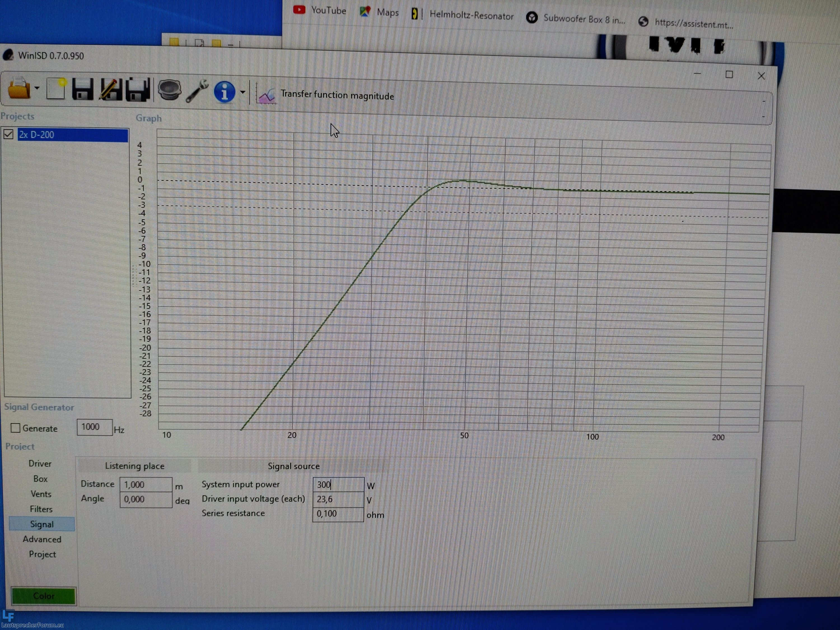Open settings via the wrench icon
Screen dimensions: 840x630
(x=197, y=91)
